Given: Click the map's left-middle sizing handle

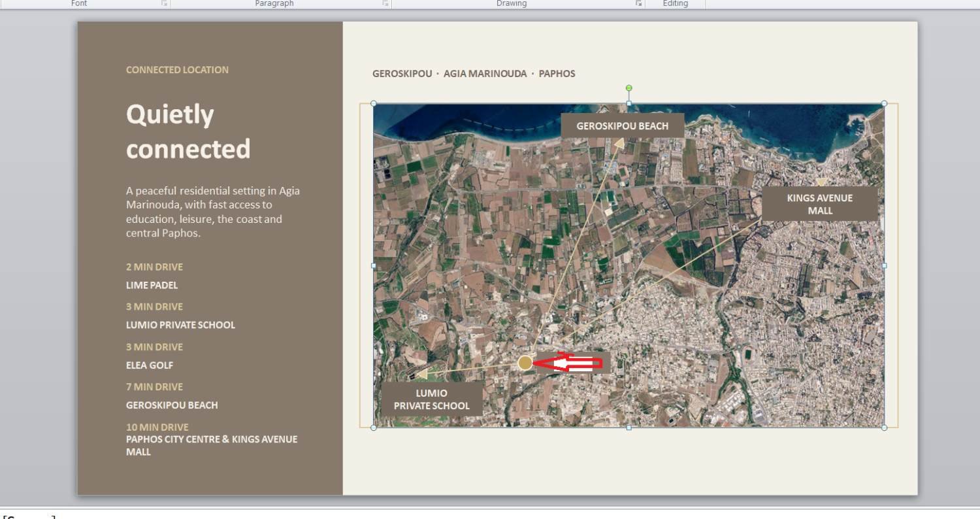Looking at the screenshot, I should tap(374, 265).
